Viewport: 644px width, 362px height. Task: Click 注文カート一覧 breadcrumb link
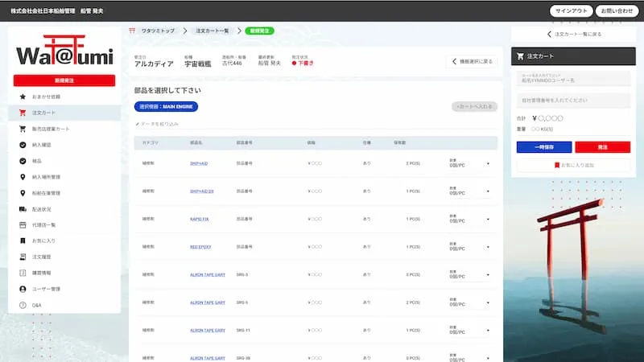[213, 31]
